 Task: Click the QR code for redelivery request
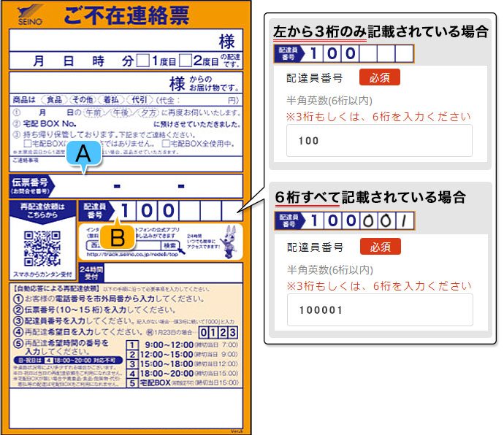click(x=42, y=249)
